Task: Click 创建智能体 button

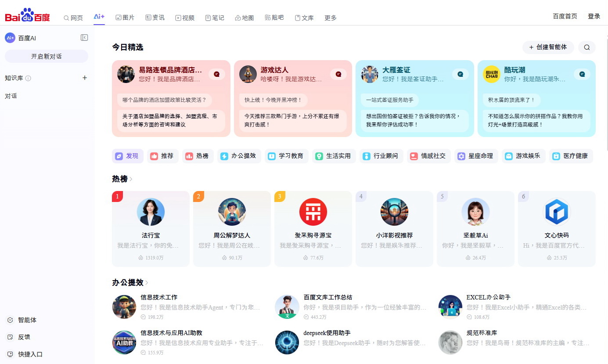Action: coord(548,47)
